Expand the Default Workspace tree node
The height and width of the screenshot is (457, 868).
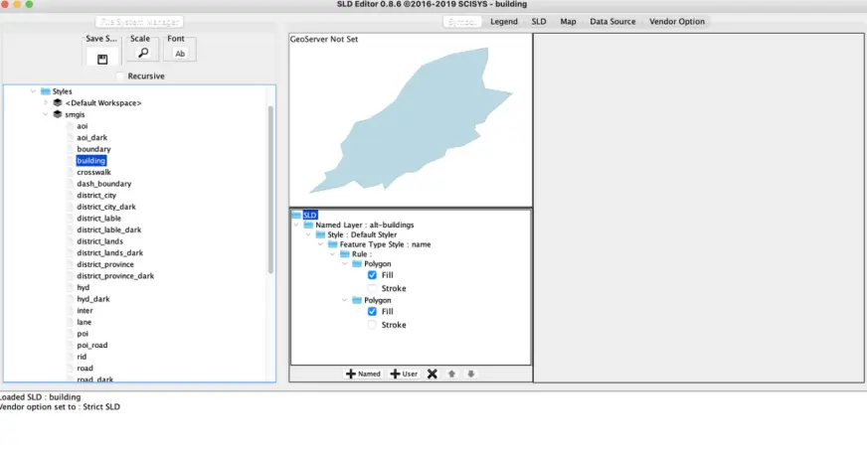46,103
